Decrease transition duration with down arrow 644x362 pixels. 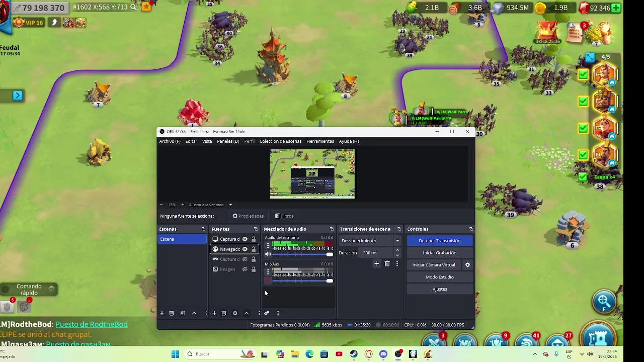397,255
